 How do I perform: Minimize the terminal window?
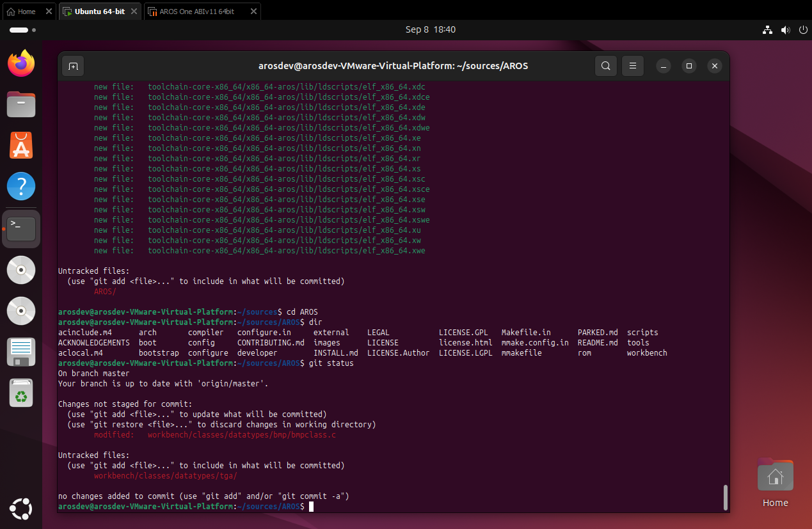click(x=664, y=66)
